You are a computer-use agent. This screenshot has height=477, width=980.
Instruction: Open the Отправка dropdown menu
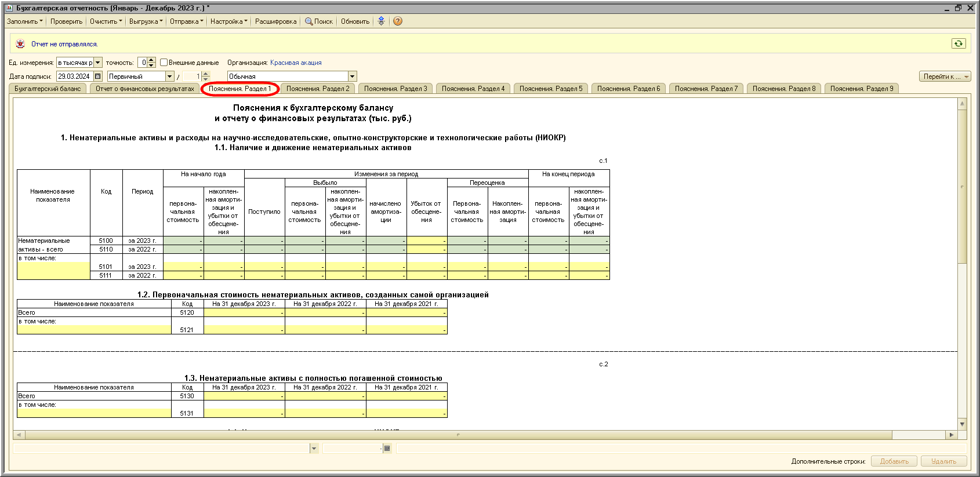(186, 21)
